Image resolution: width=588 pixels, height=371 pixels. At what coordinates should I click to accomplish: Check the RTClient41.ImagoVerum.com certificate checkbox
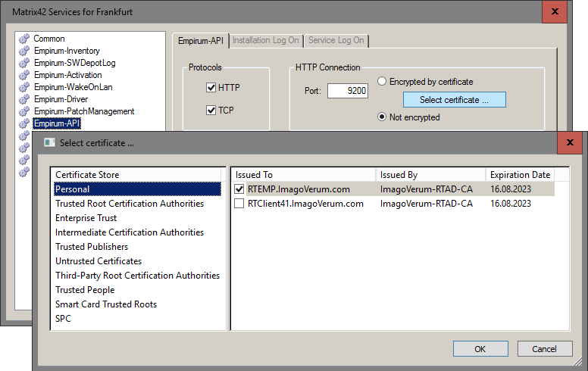239,204
